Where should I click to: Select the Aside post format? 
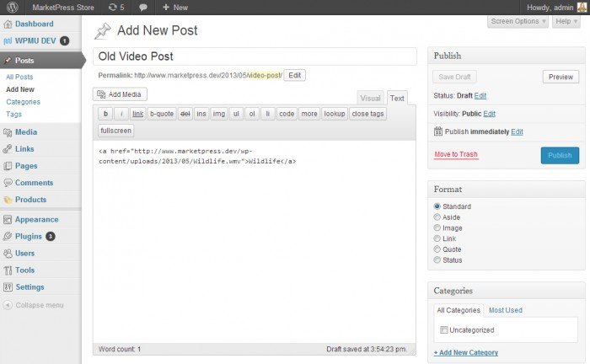[x=437, y=217]
